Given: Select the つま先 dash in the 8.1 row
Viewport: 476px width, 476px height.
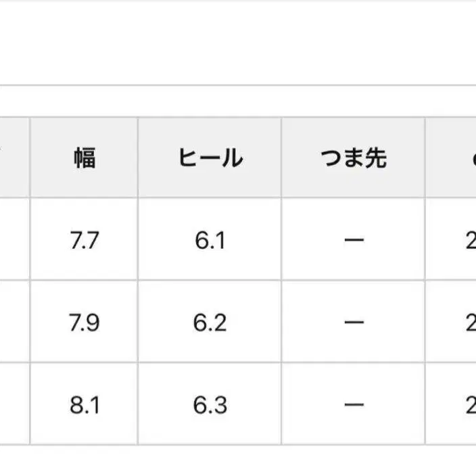Looking at the screenshot, I should [x=353, y=405].
